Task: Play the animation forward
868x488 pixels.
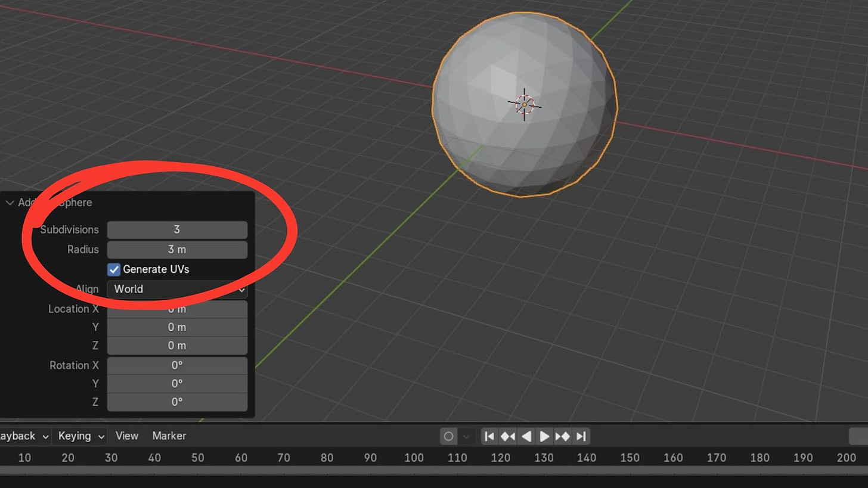Action: point(544,436)
